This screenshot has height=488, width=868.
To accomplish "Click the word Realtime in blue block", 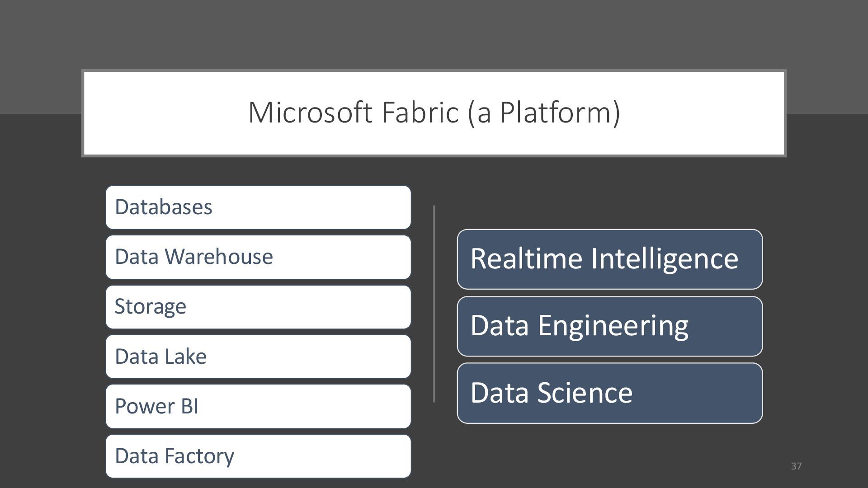I will point(526,258).
